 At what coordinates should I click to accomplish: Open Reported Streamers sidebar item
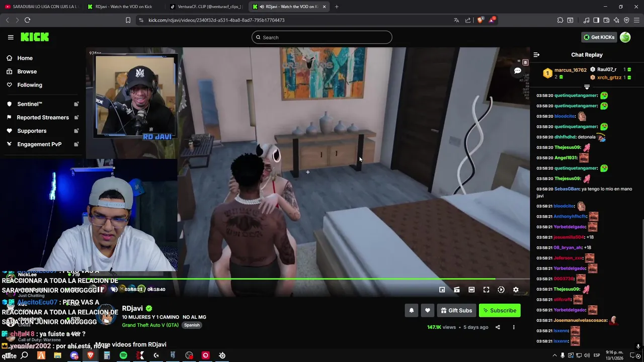point(43,117)
